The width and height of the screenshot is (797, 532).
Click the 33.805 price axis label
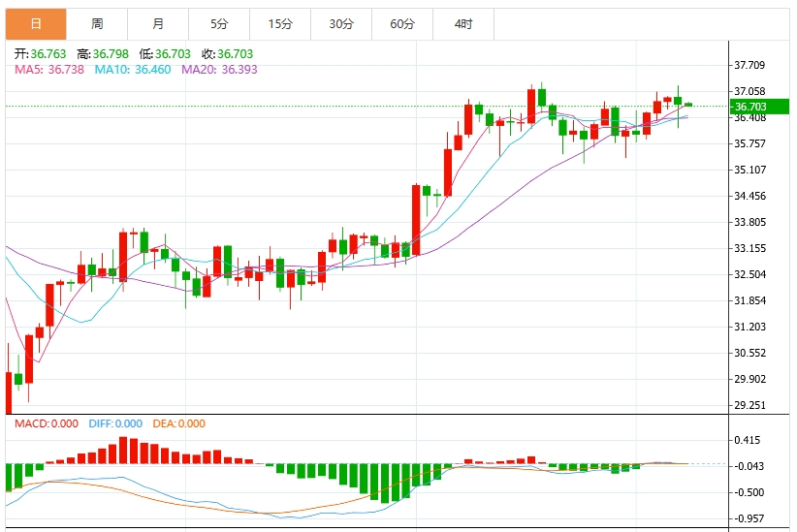point(749,222)
